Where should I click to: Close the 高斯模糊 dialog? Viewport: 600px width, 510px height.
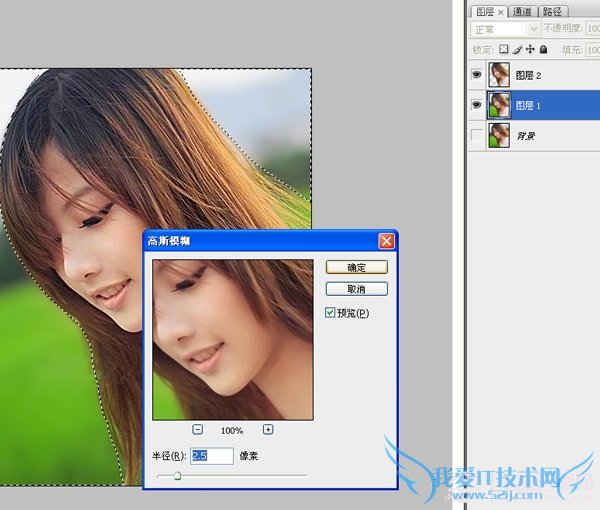386,241
